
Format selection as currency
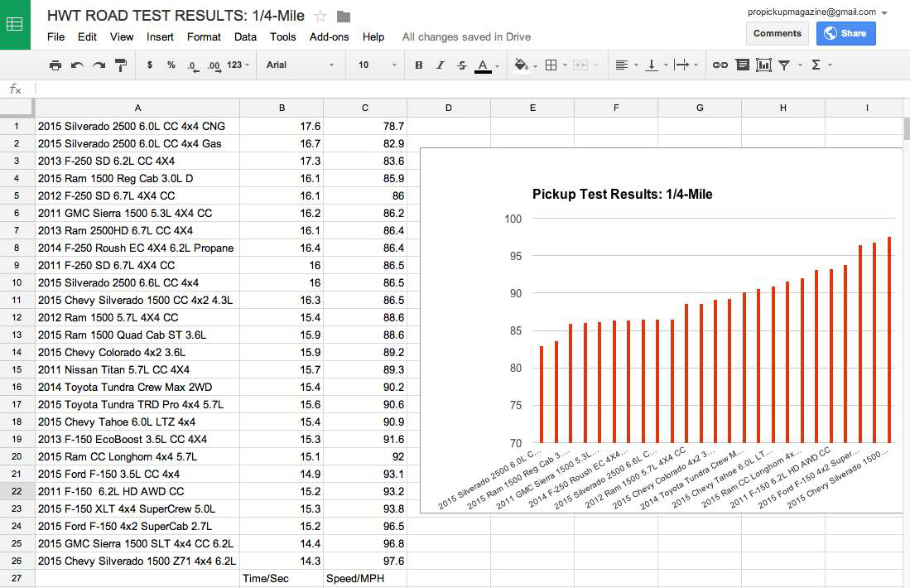tap(149, 65)
